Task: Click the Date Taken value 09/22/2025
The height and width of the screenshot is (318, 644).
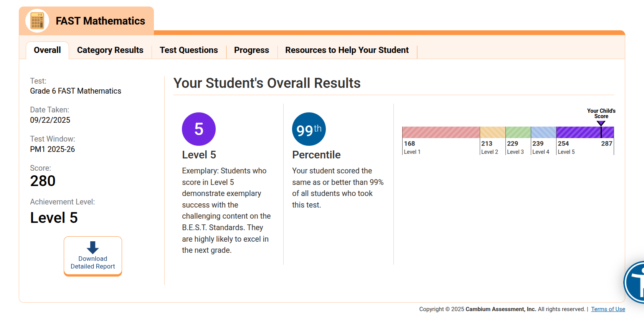Action: click(x=50, y=120)
